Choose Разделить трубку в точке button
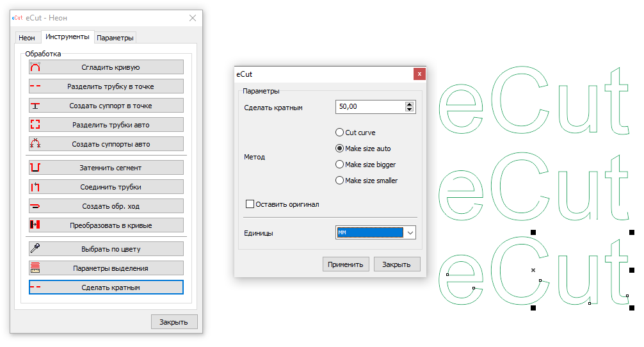Screen dimensions: 644x347 (106, 86)
